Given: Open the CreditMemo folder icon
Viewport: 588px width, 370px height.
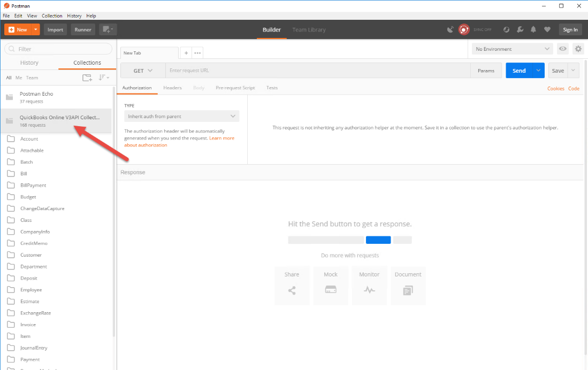Looking at the screenshot, I should coord(11,243).
